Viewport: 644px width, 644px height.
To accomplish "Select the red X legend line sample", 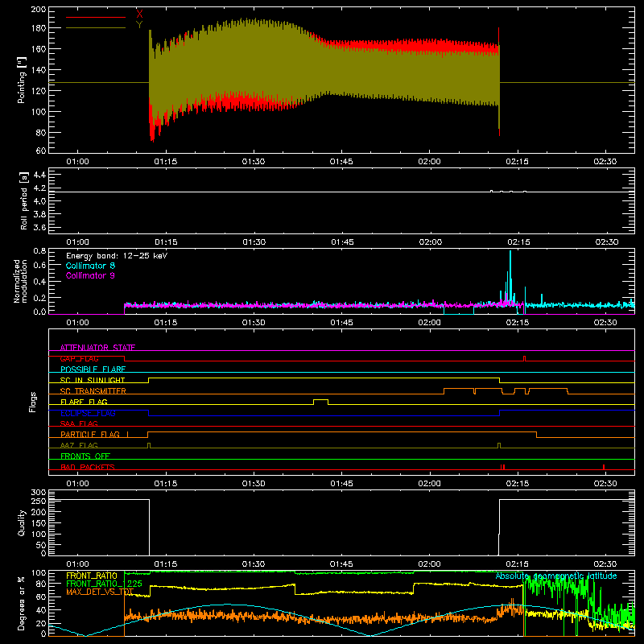I will [x=96, y=17].
